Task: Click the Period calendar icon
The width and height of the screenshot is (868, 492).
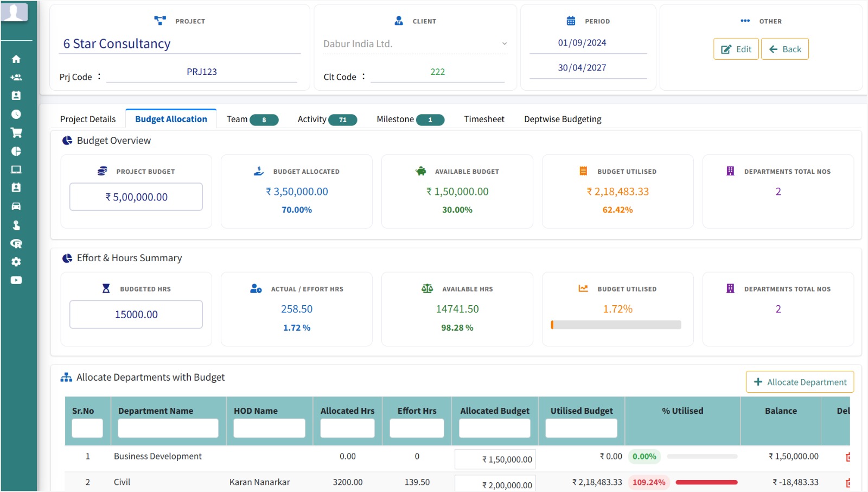Action: pos(571,21)
